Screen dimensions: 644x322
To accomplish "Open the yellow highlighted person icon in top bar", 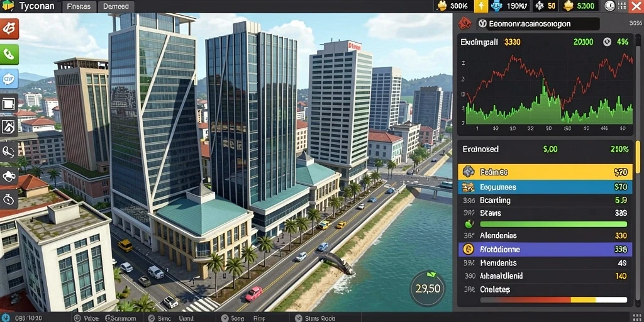I will [481, 6].
